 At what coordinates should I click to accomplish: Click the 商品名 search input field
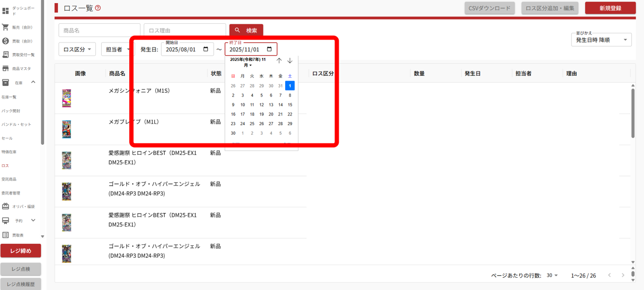tap(99, 30)
